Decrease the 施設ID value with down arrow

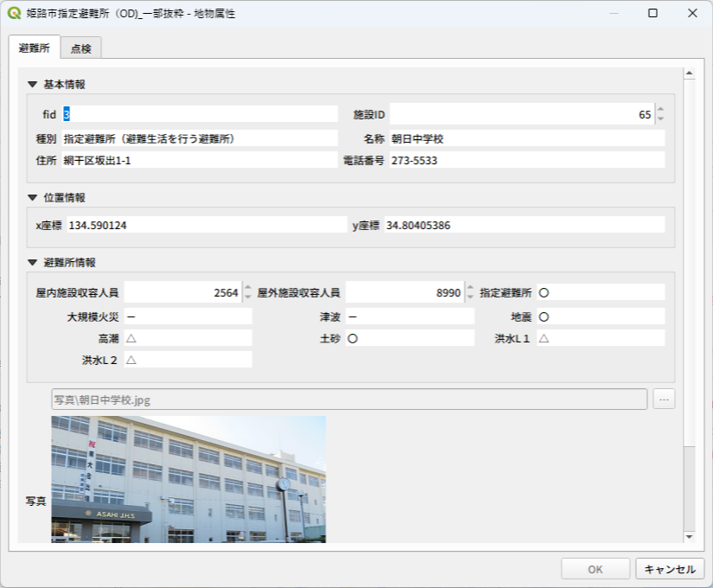(x=660, y=118)
